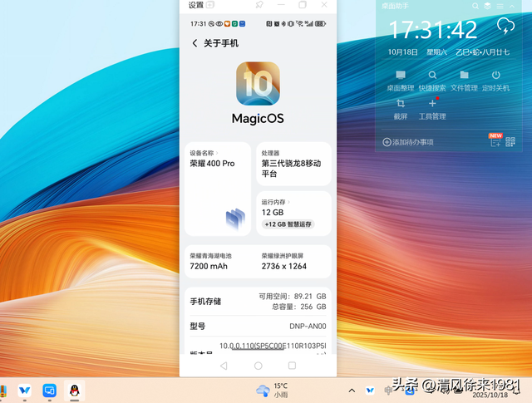Select 处理器 第三代骁龙8 card
Viewport: 532px width, 403px height.
293,164
